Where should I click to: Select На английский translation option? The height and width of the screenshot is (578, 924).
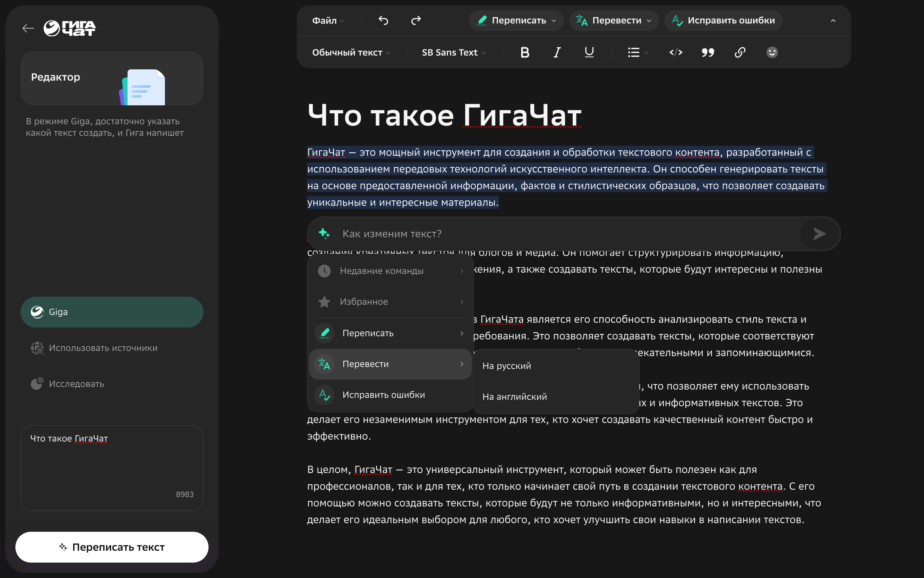(556, 397)
